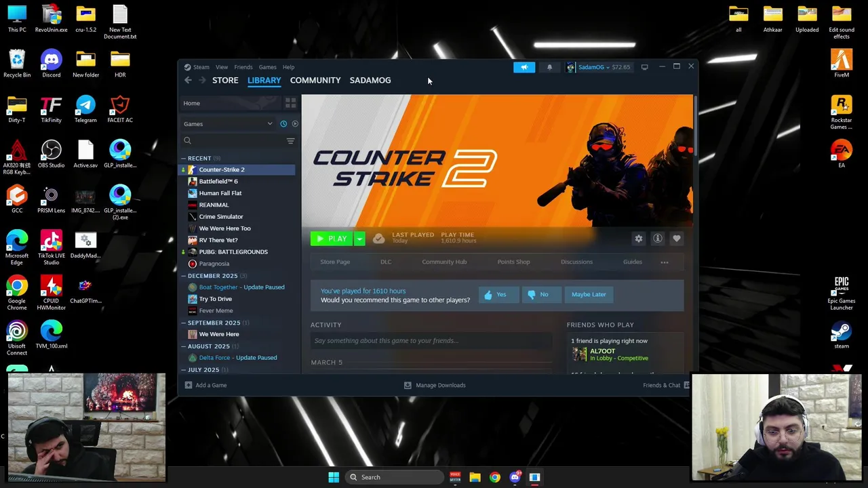Image resolution: width=868 pixels, height=488 pixels.
Task: Collapse the AUGUST 2025 section
Action: click(x=183, y=346)
